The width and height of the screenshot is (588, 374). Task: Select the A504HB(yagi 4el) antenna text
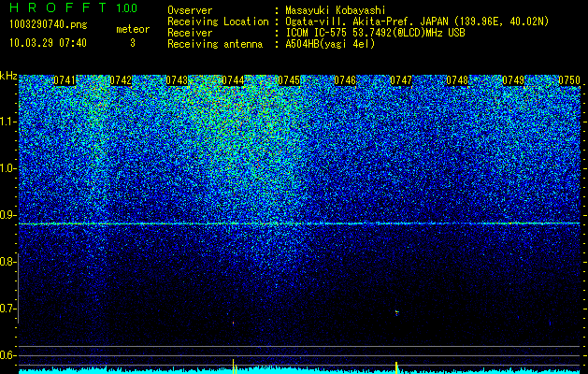tap(330, 44)
